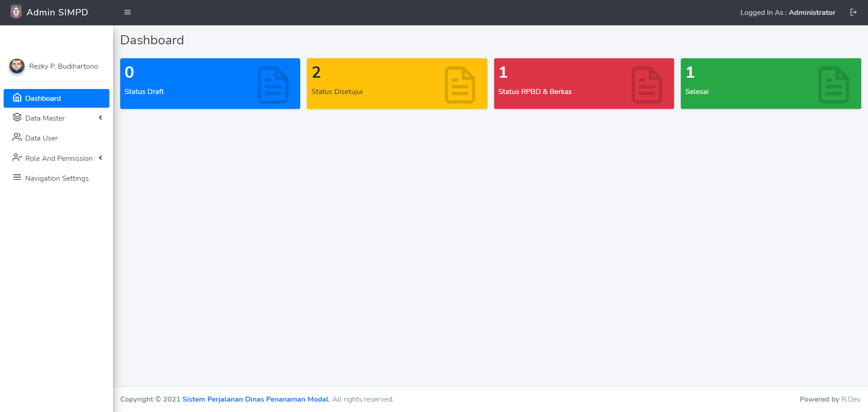Click the Navigation Settings list icon
The width and height of the screenshot is (868, 412).
(17, 177)
